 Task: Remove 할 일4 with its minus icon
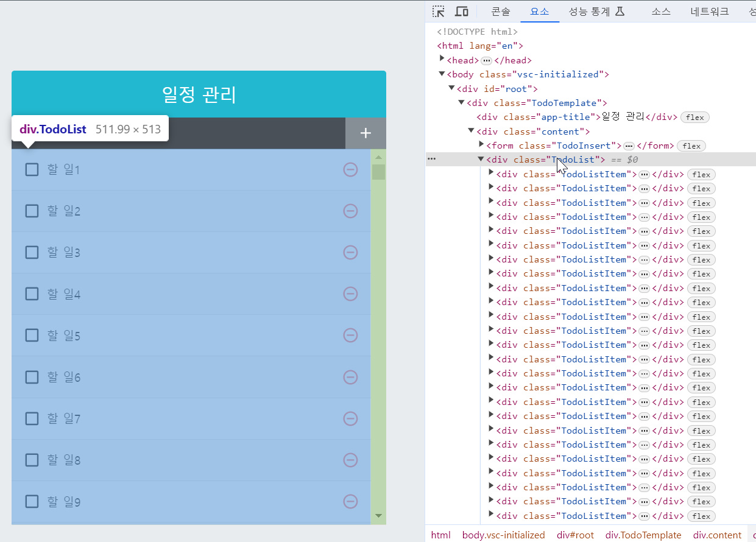tap(350, 294)
